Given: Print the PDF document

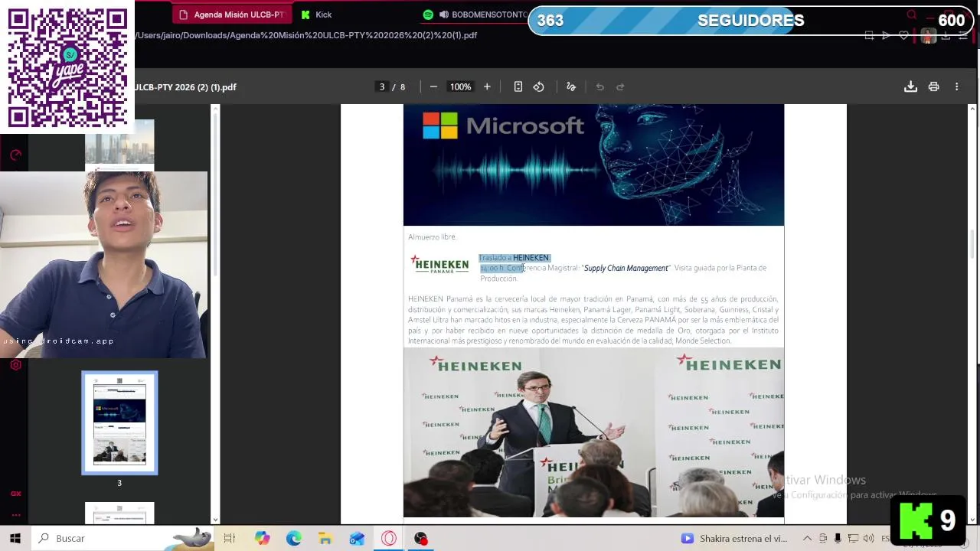Looking at the screenshot, I should 933,86.
